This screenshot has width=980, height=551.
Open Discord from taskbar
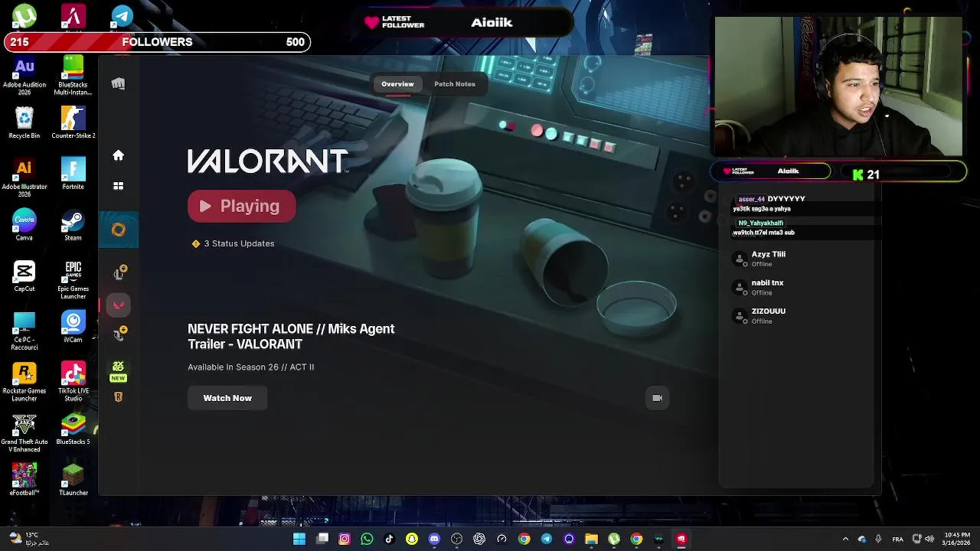pyautogui.click(x=434, y=539)
